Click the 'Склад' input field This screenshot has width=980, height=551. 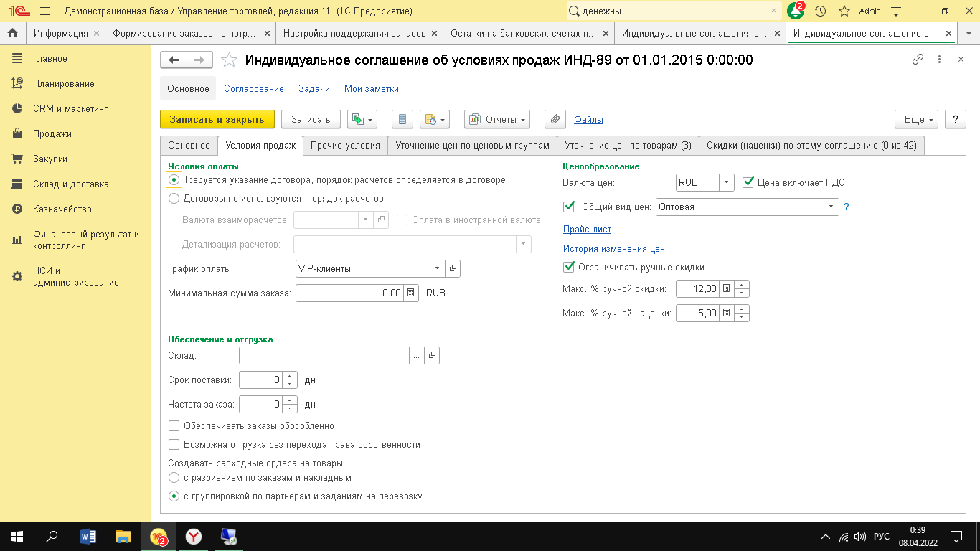coord(324,355)
